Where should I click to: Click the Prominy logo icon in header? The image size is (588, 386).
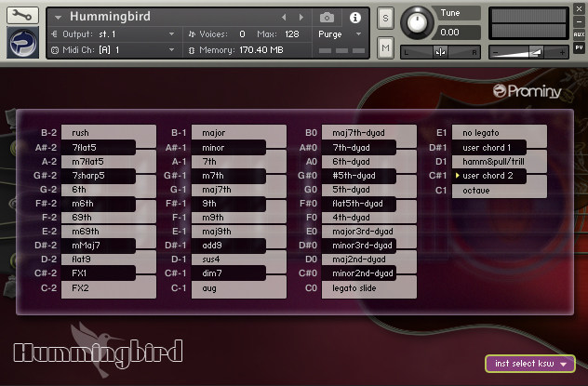tap(23, 43)
